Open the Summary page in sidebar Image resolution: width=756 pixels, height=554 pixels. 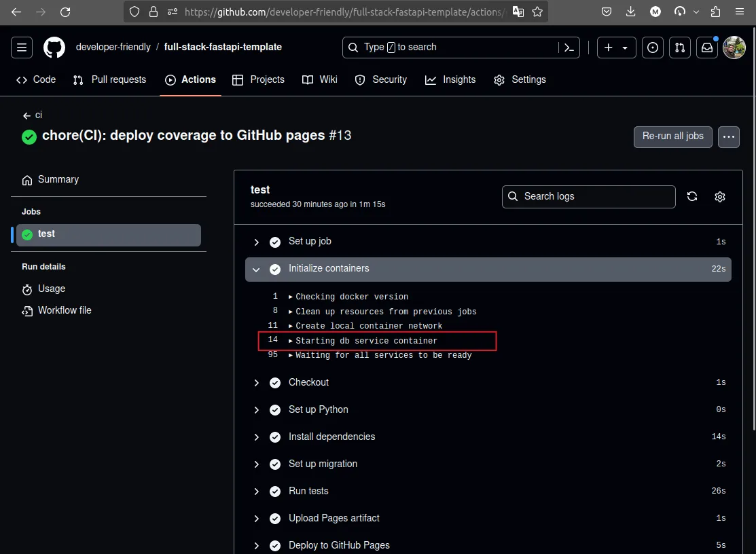click(58, 180)
